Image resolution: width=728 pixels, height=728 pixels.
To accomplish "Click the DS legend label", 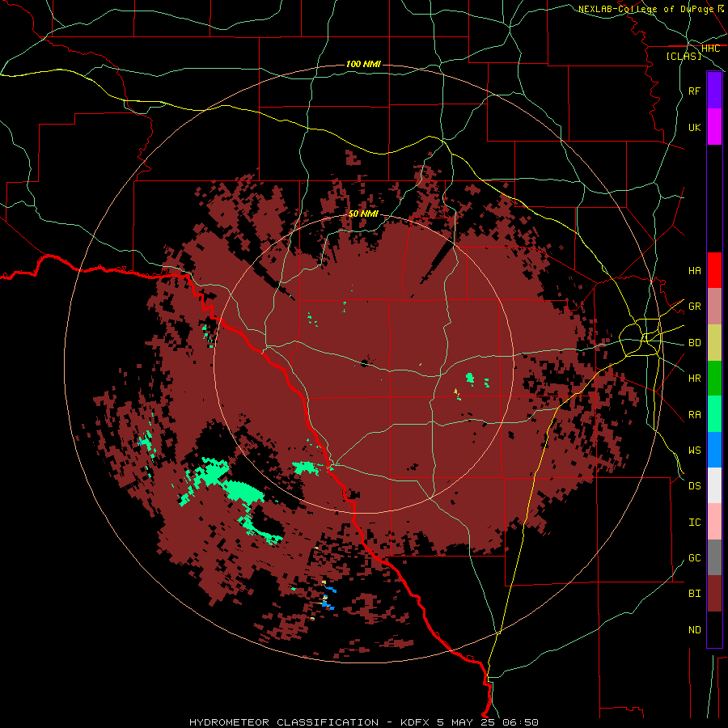I will coord(694,485).
